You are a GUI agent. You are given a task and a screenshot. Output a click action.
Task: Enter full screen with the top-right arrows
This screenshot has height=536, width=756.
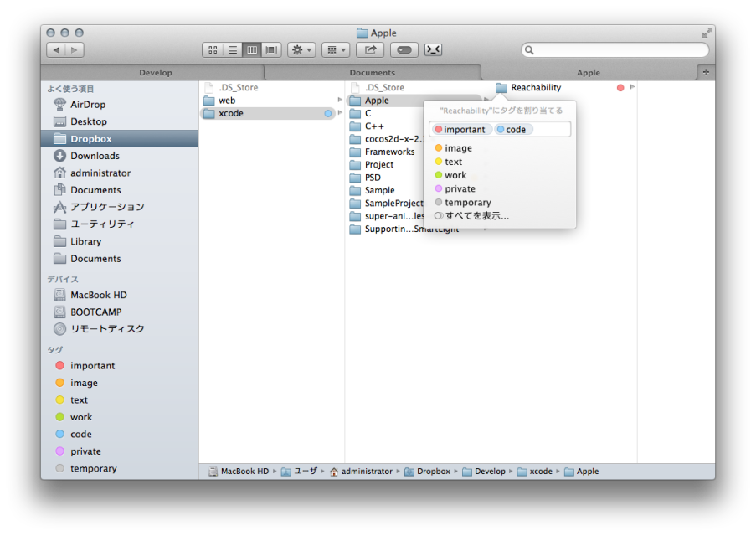click(707, 33)
